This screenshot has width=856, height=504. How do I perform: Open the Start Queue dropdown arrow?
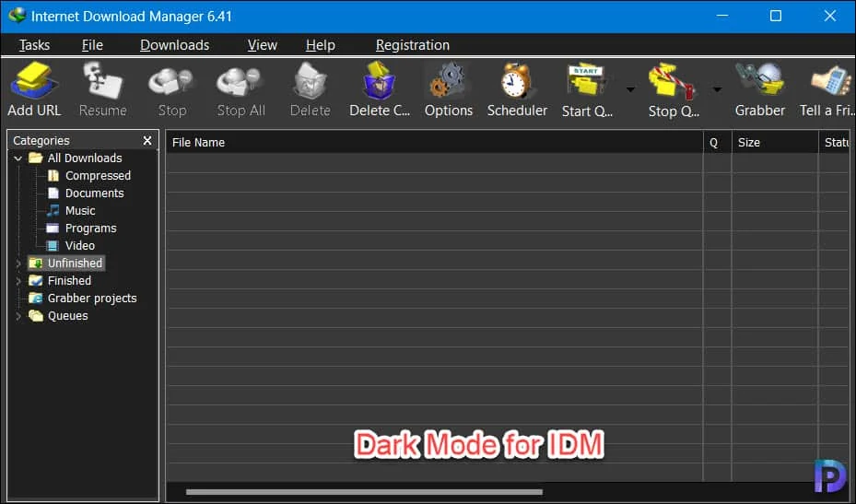[630, 89]
